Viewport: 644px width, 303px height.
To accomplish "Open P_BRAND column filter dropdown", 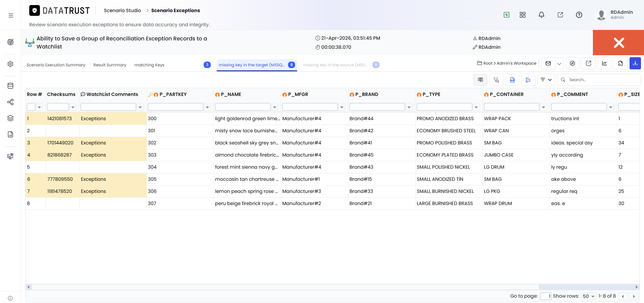I will coord(409,107).
